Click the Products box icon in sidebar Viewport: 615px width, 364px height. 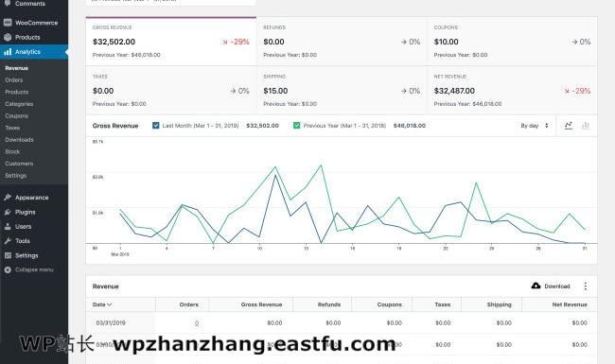8,37
